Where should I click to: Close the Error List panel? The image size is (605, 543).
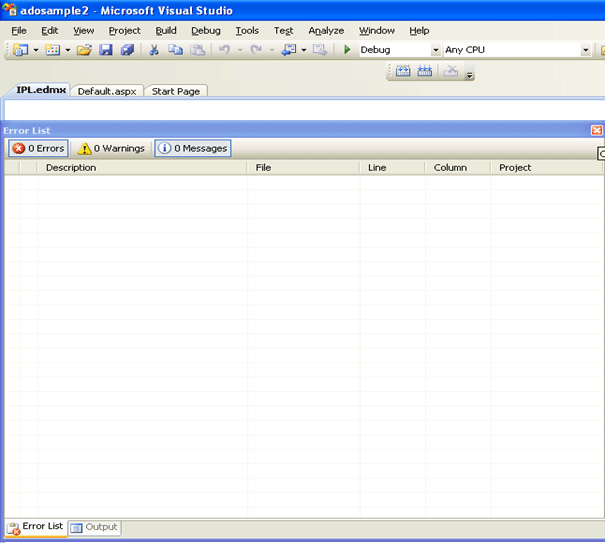tap(597, 130)
